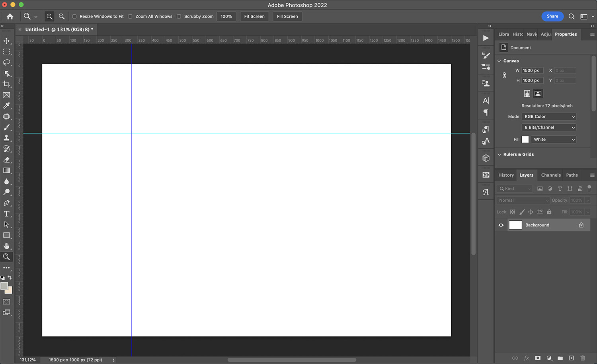Click the Fit Screen button

pyautogui.click(x=254, y=16)
